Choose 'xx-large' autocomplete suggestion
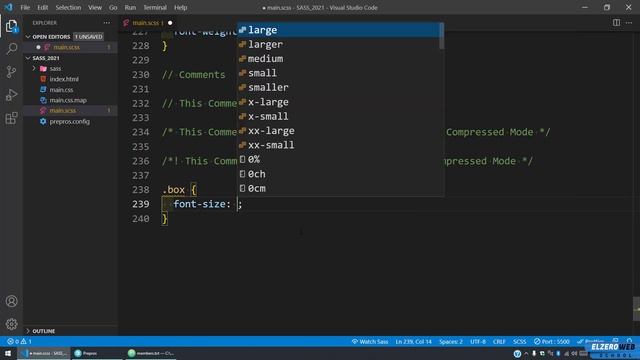 click(x=339, y=131)
